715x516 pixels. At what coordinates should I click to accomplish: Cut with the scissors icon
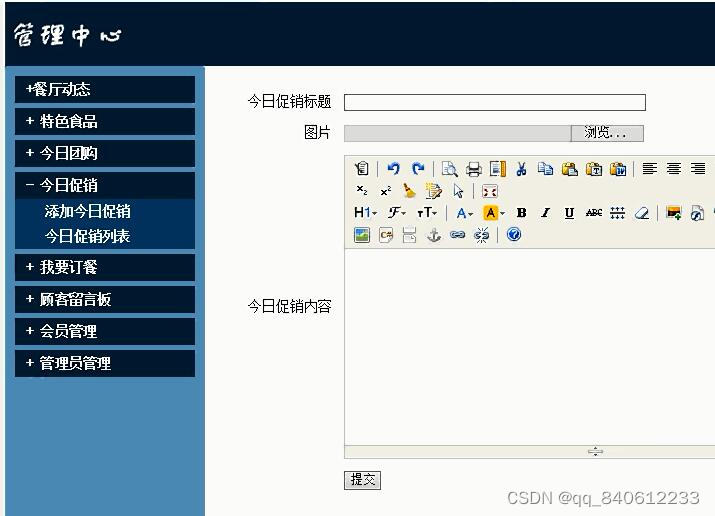click(521, 169)
